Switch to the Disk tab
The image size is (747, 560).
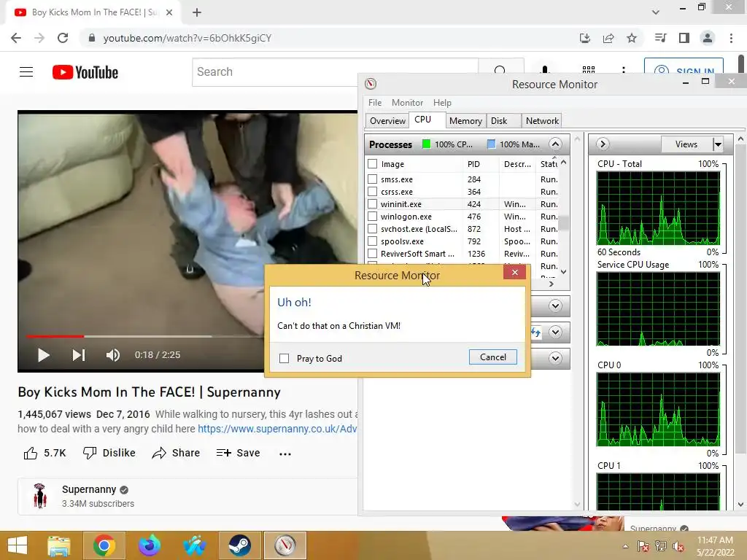coord(499,121)
